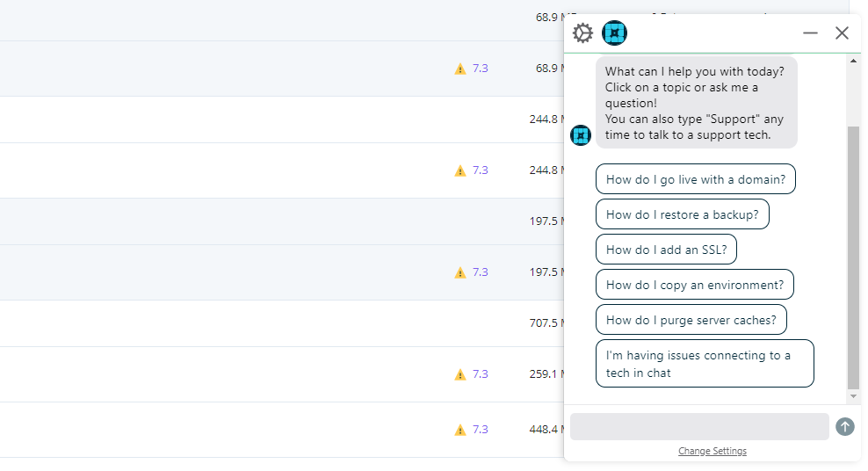Pick the "How do I add an SSL?" topic
Image resolution: width=868 pixels, height=471 pixels.
click(666, 250)
